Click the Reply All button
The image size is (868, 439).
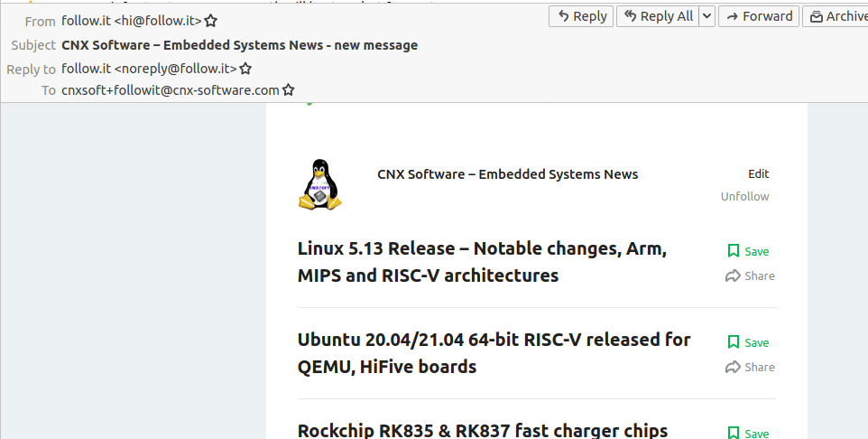[658, 16]
